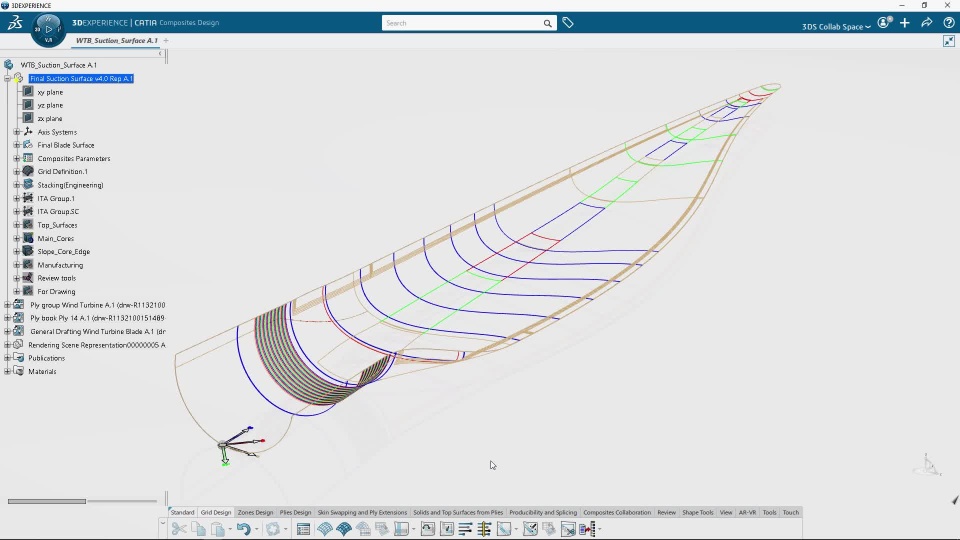Switch to the Review tab
The width and height of the screenshot is (960, 540).
(666, 512)
